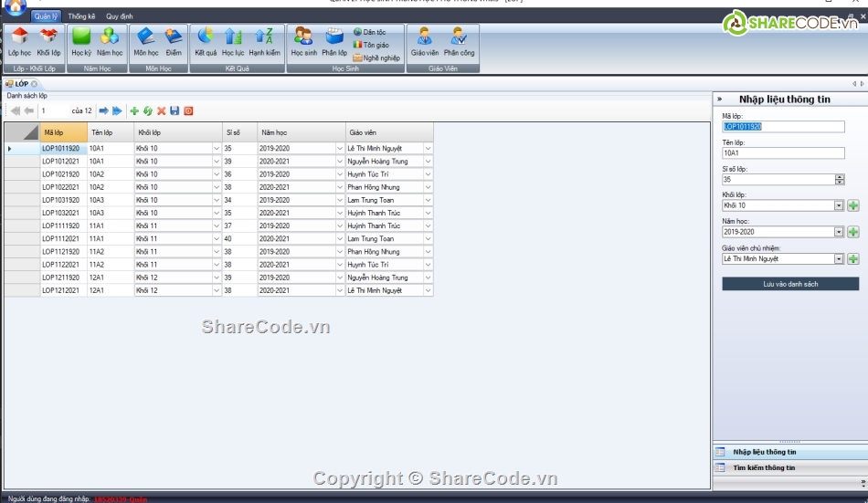This screenshot has height=503, width=868.
Task: Open the Năm học combo box in side panel
Action: pyautogui.click(x=839, y=232)
